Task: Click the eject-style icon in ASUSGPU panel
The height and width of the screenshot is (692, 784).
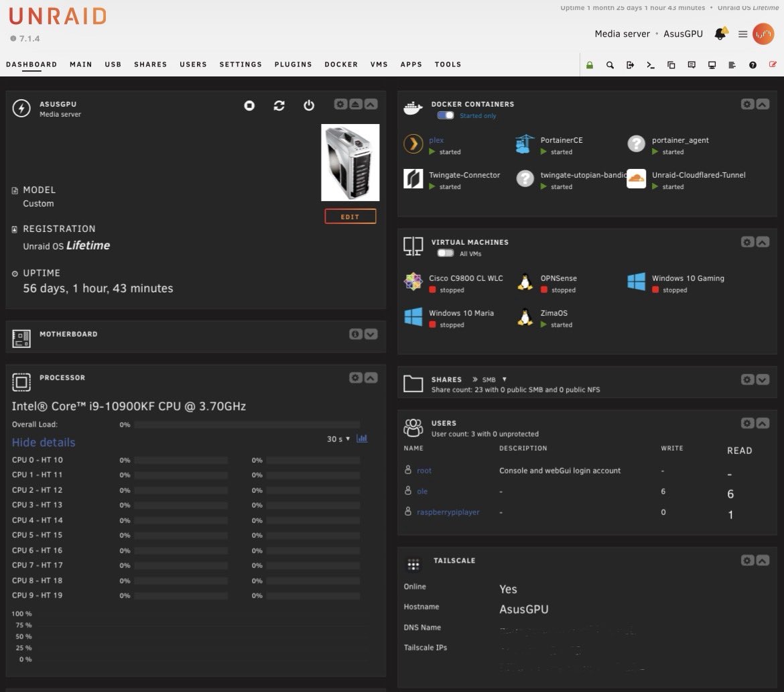Action: pos(356,104)
